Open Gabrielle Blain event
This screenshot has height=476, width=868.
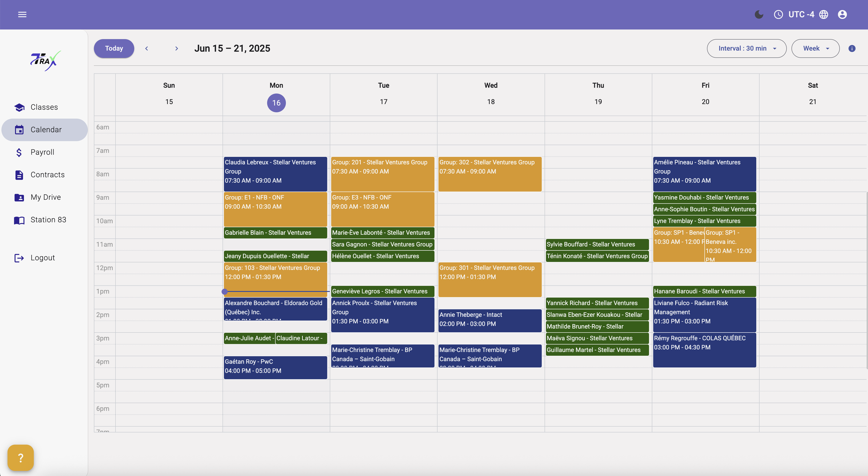275,233
